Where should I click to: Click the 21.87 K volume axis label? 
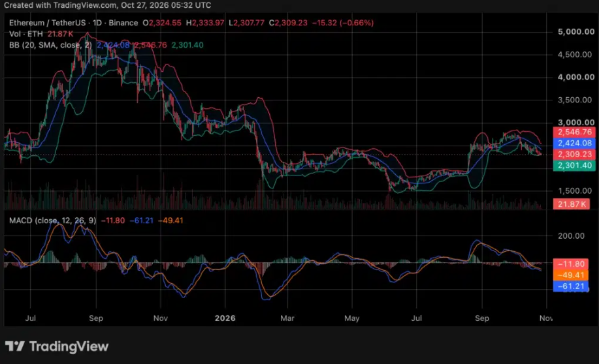[572, 204]
